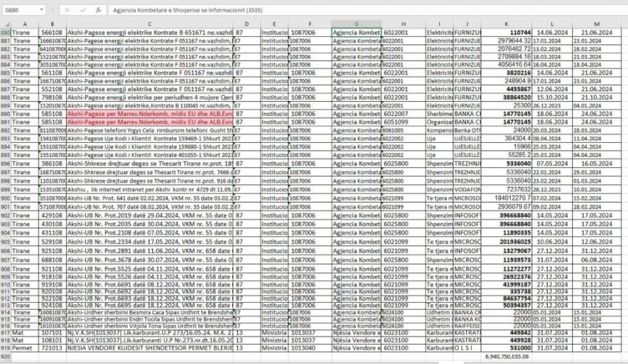The image size is (628, 364).
Task: Select column A header
Action: (x=25, y=24)
